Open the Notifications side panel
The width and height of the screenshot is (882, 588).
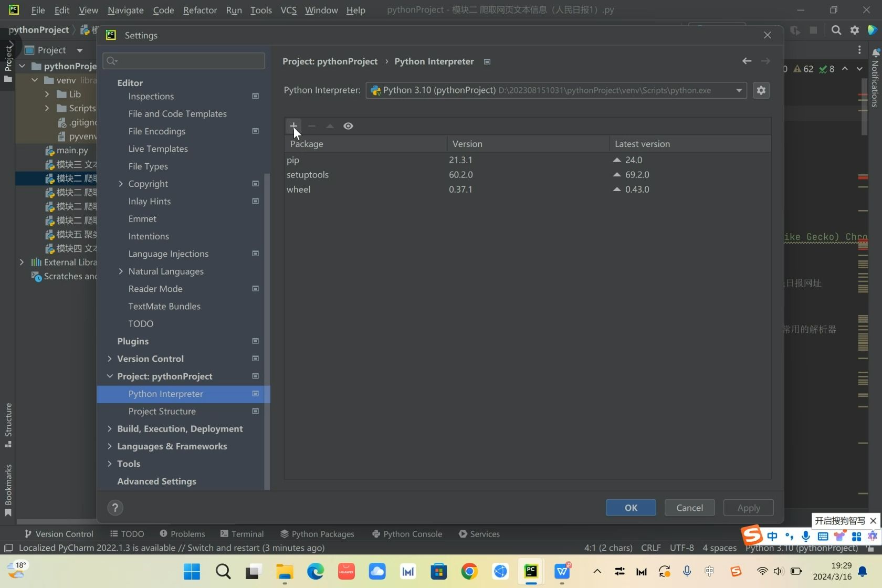click(875, 79)
